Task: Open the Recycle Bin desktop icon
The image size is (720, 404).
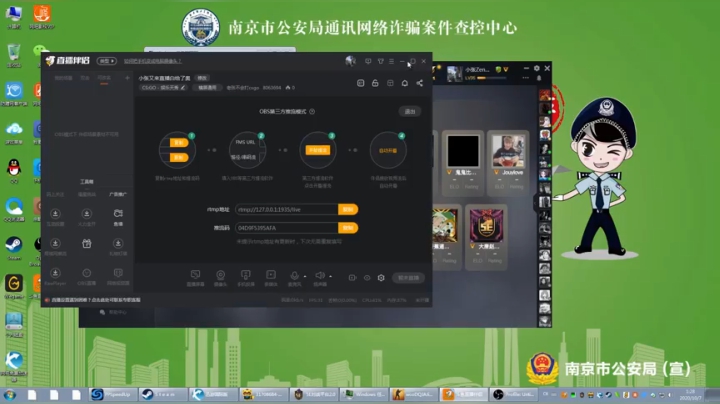Action: pos(14,56)
